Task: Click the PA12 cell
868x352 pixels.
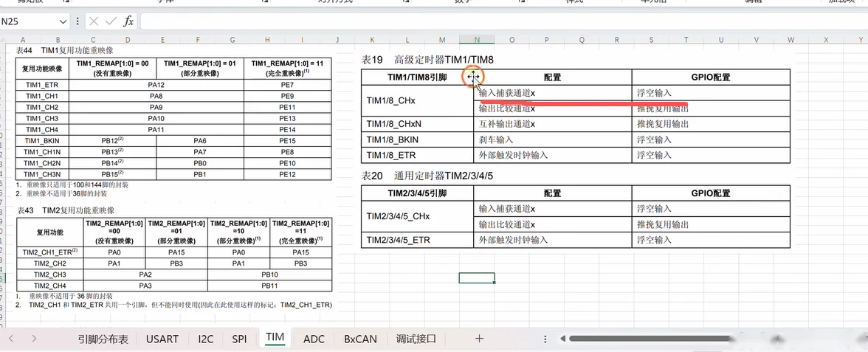Action: [x=156, y=85]
